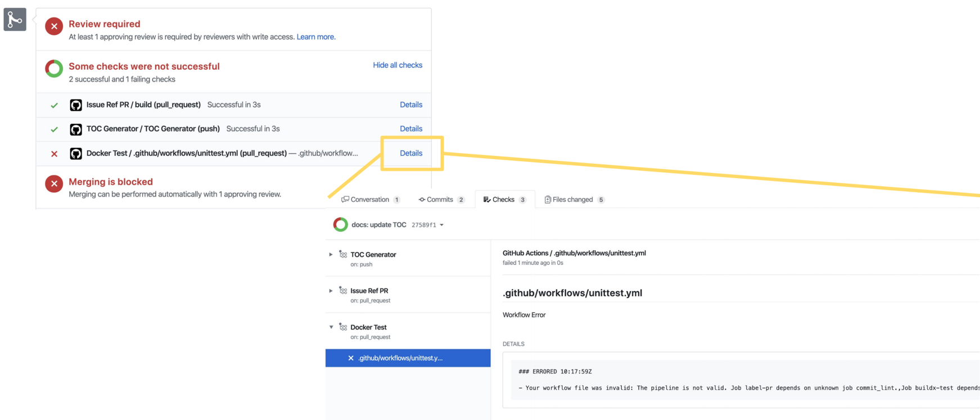
Task: Switch to the Commits tab
Action: (x=441, y=200)
